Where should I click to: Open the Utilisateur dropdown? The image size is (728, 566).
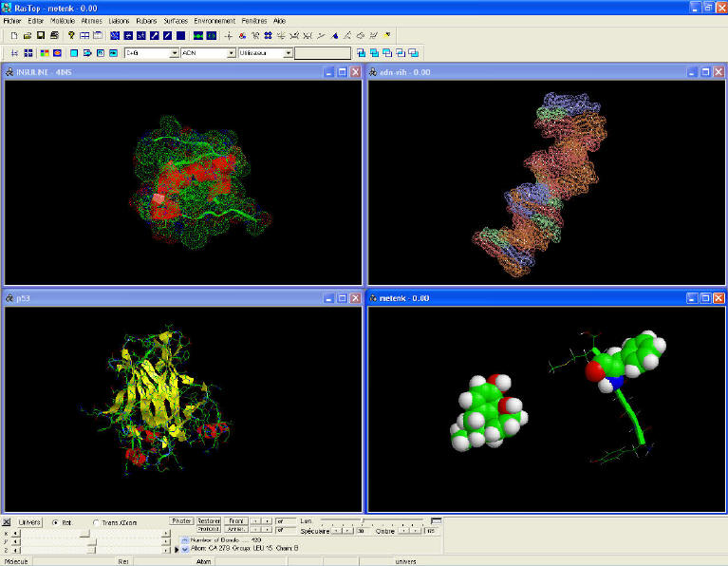click(x=288, y=53)
